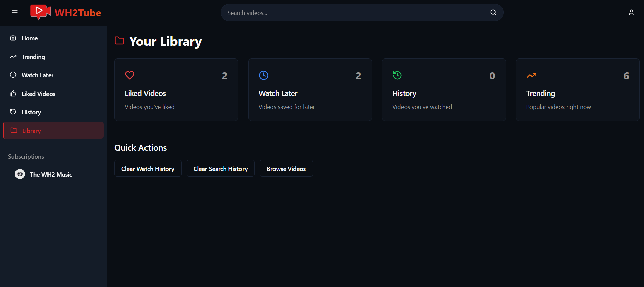Go to Home in the sidebar
The height and width of the screenshot is (287, 644).
[x=30, y=38]
